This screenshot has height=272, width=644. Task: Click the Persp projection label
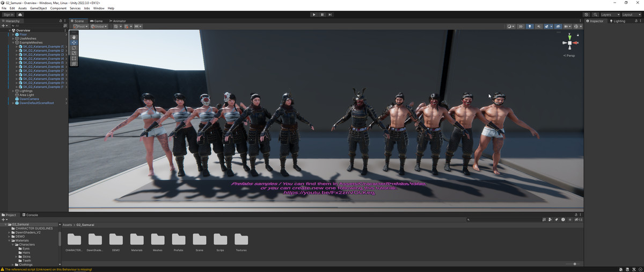coord(570,55)
